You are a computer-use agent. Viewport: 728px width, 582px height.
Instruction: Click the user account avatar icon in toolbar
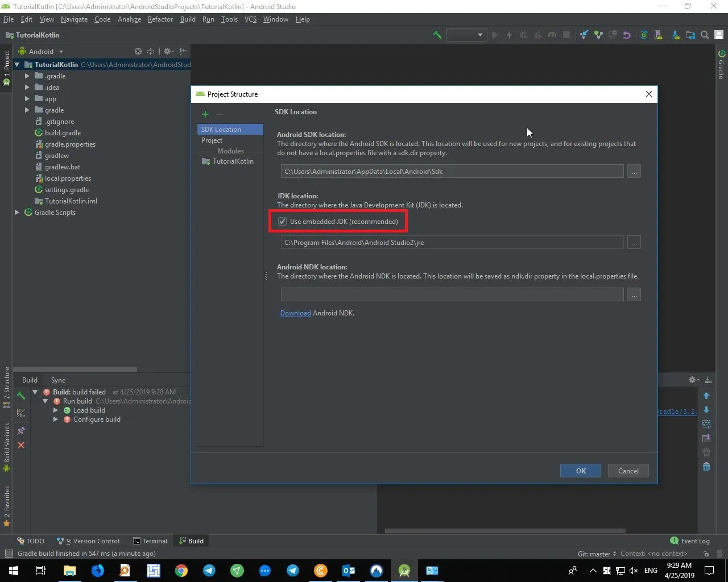(719, 35)
